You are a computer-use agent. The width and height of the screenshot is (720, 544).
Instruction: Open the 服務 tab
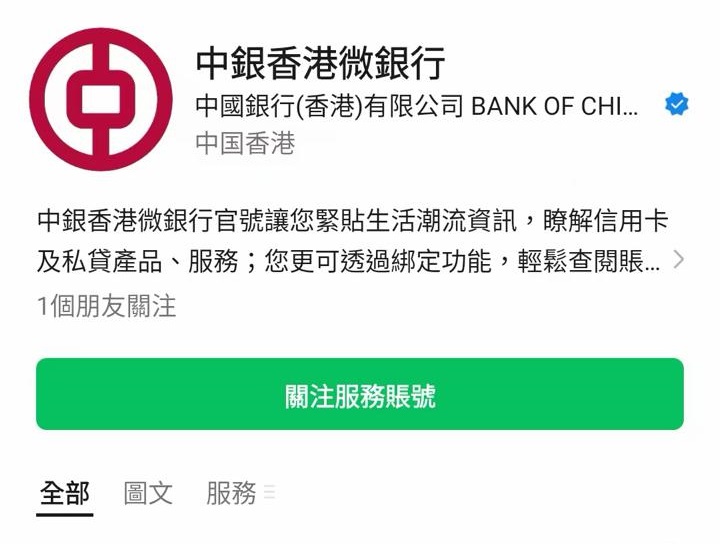(x=231, y=494)
